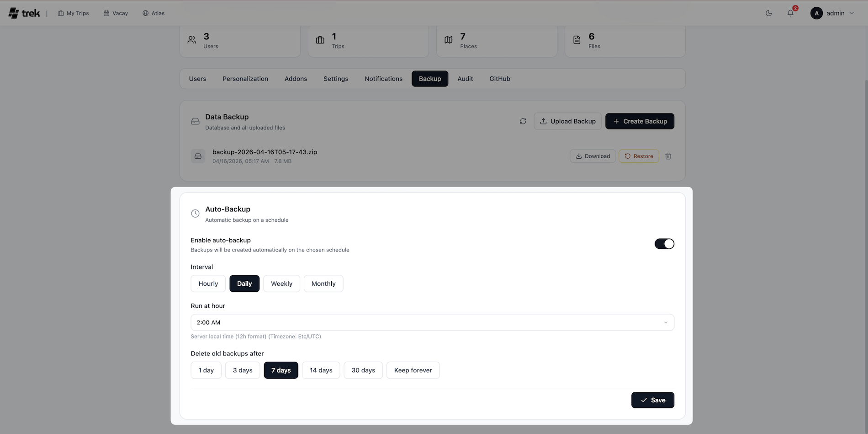Click the admin avatar circle
Viewport: 868px width, 434px height.
click(816, 13)
